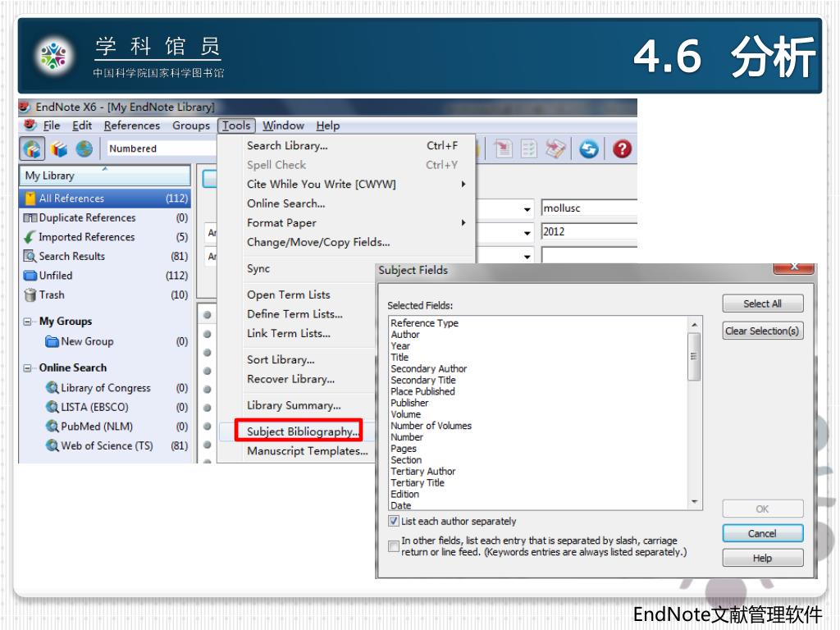Click the insert citation toolbar icon
Viewport: 840px width, 630px height.
[x=503, y=149]
